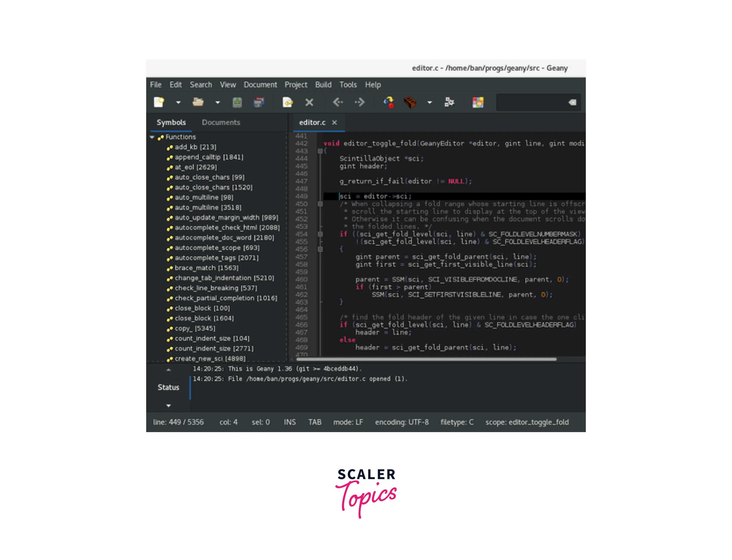The height and width of the screenshot is (560, 732).
Task: Close the editor.c tab
Action: click(x=334, y=123)
